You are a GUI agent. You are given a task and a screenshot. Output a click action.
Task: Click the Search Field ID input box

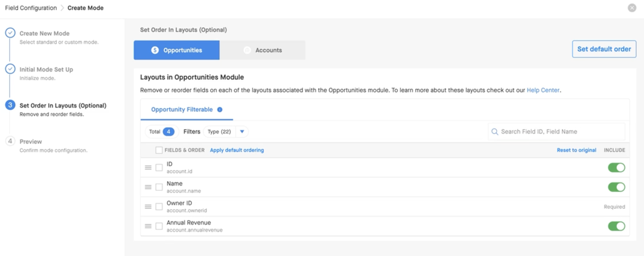pos(556,132)
